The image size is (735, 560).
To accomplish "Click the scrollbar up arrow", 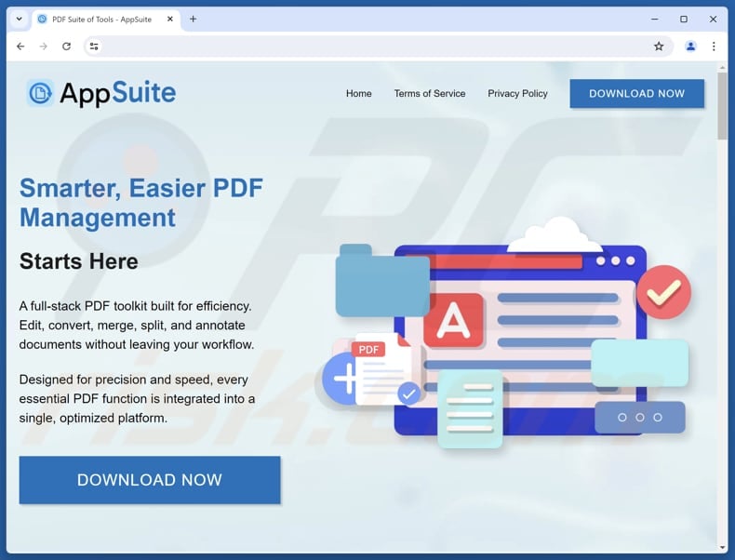I will coord(722,68).
